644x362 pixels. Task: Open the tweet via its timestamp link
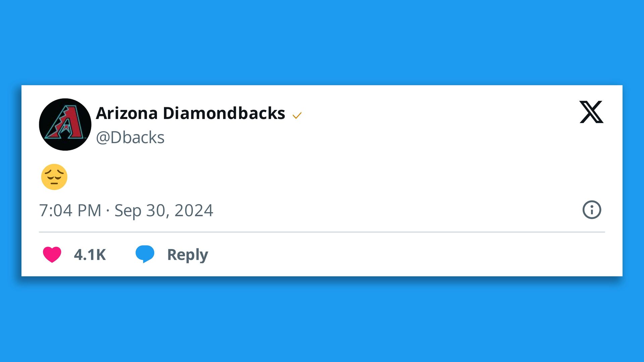126,210
